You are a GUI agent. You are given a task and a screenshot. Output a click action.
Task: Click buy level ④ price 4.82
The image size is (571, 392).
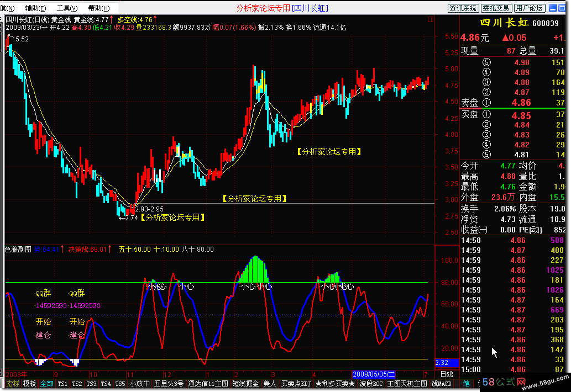tap(522, 145)
